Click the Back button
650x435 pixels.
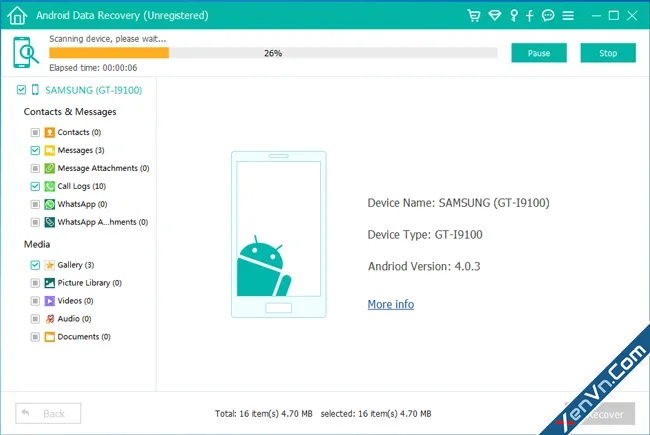[x=48, y=413]
